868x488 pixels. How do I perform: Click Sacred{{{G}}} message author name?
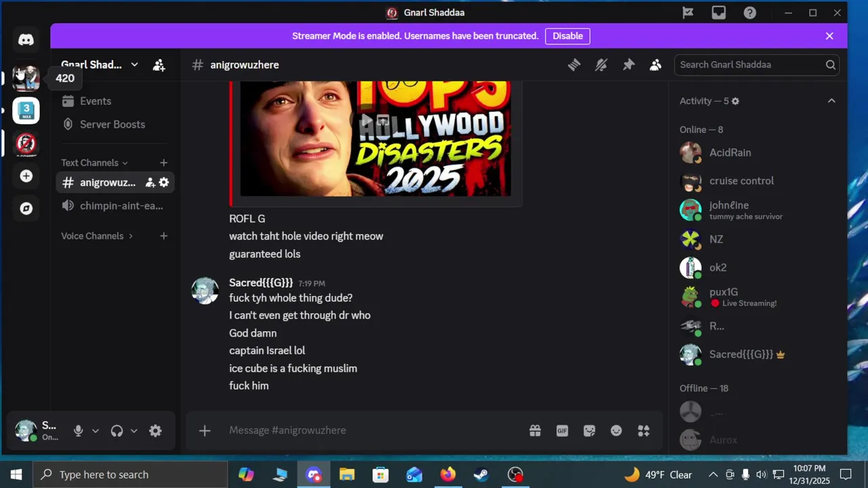point(261,283)
